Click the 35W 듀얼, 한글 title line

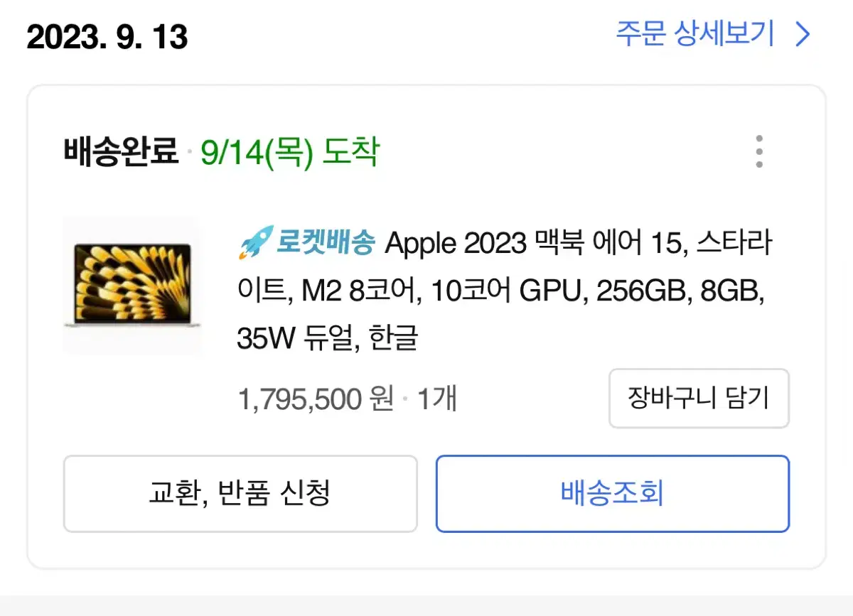tap(327, 339)
